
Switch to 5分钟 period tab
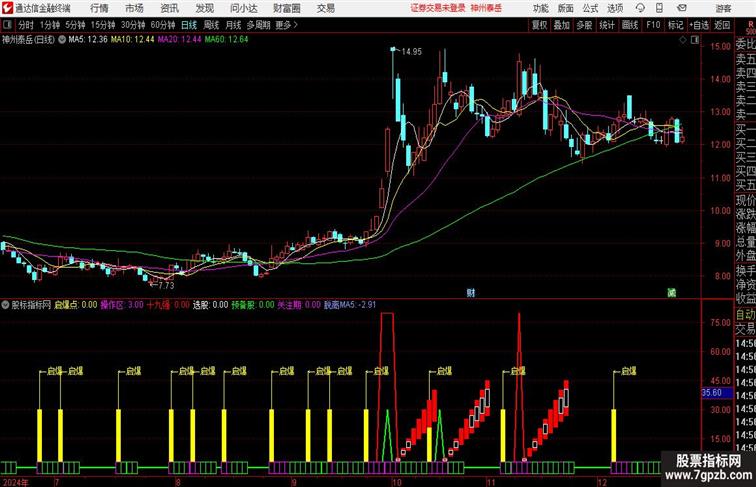[75, 25]
